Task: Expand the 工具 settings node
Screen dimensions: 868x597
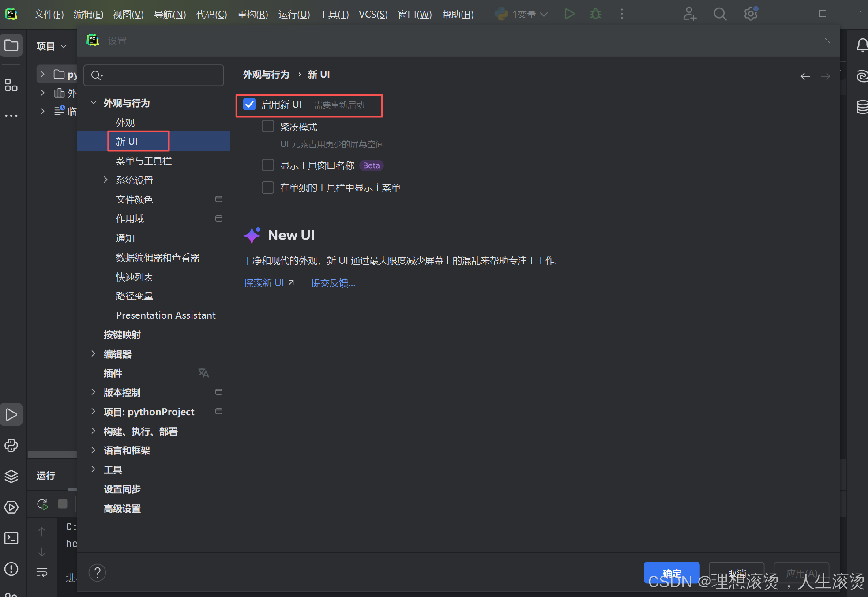Action: tap(93, 469)
